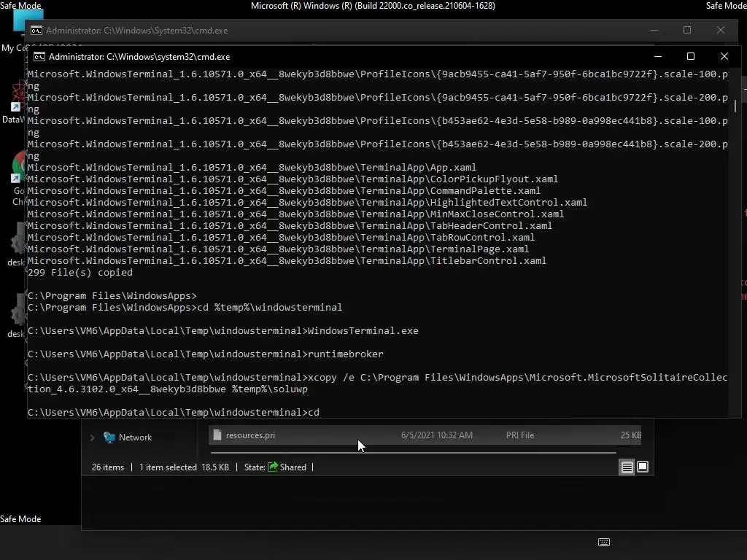Click the cd %temp%\windowsterminal command line
747x560 pixels.
point(185,307)
